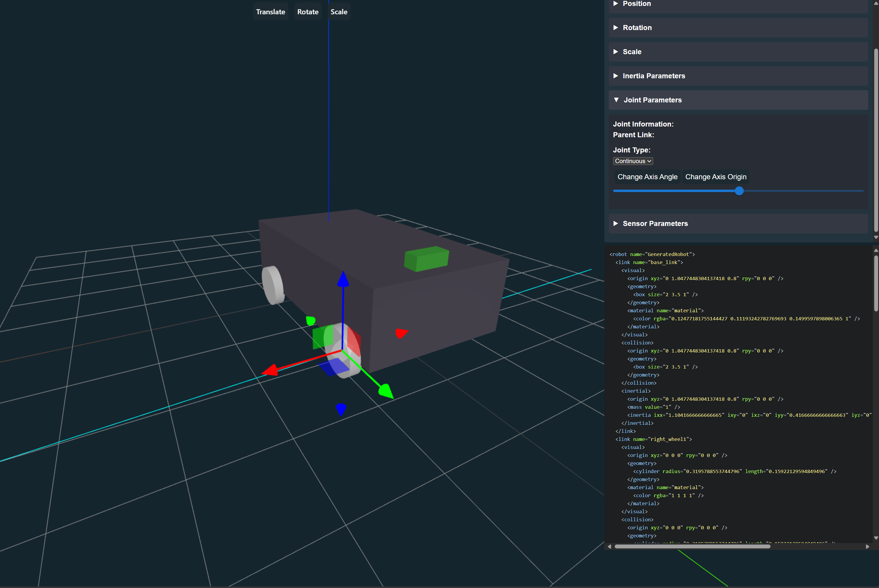
Task: Click the blue Z-axis gizmo arrow
Action: [x=343, y=279]
